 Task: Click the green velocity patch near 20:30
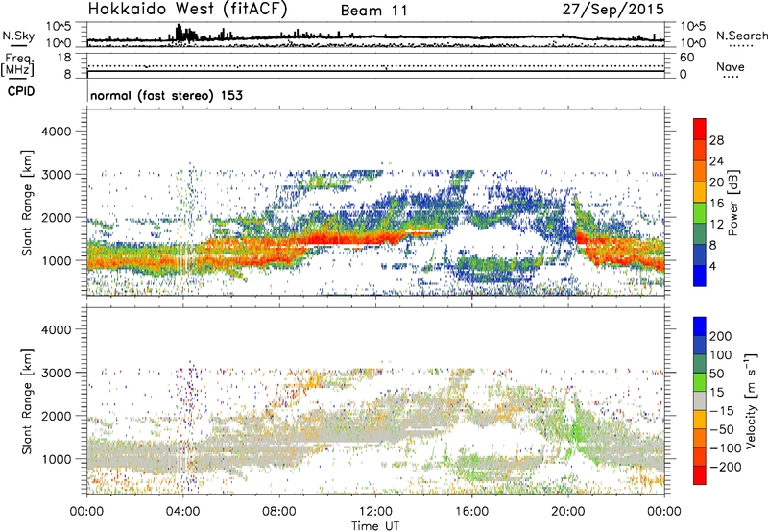tap(580, 431)
